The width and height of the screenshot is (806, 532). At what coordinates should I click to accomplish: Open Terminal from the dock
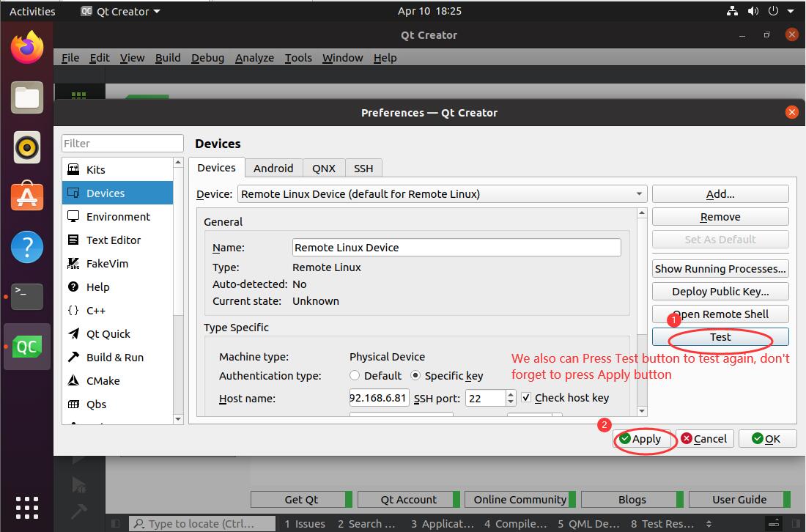pyautogui.click(x=26, y=297)
